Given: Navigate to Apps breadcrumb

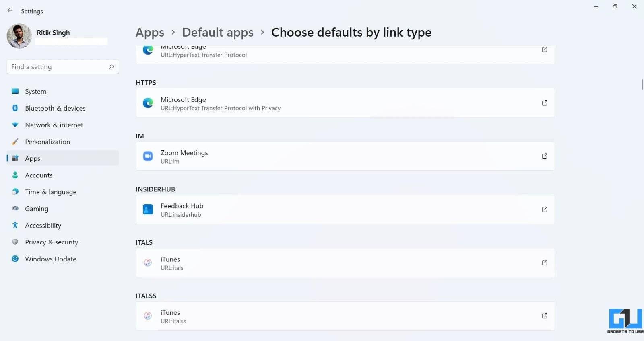Looking at the screenshot, I should (150, 32).
